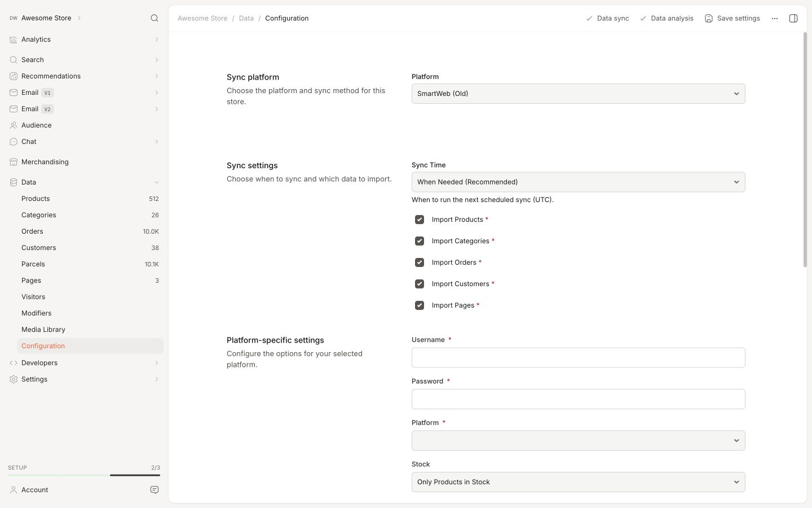Toggle the Import Orders checkbox
The image size is (812, 508).
point(420,262)
